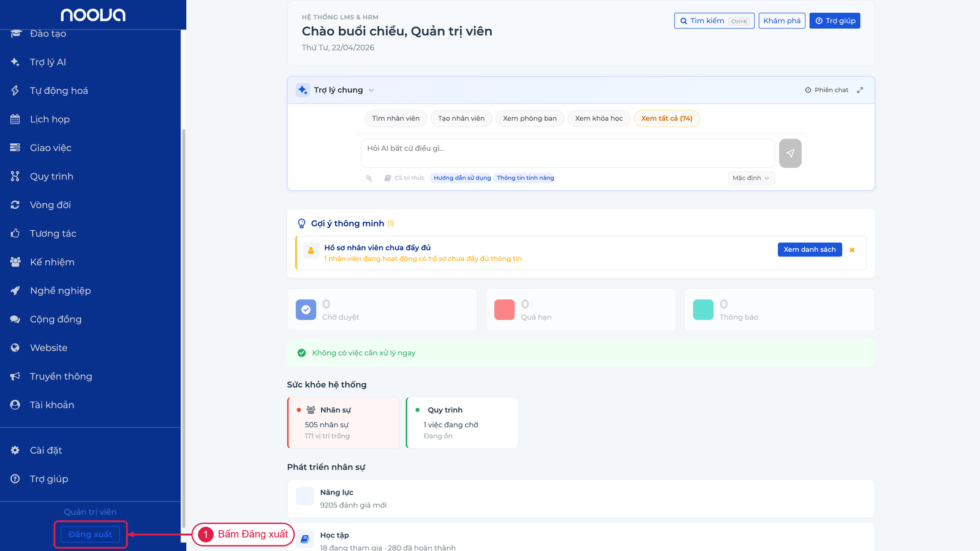Click the sidebar vertical scrollbar
980x551 pixels.
click(183, 328)
